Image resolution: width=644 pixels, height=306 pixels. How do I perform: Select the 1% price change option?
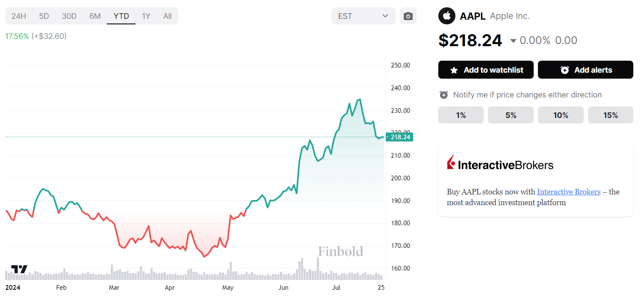(461, 115)
